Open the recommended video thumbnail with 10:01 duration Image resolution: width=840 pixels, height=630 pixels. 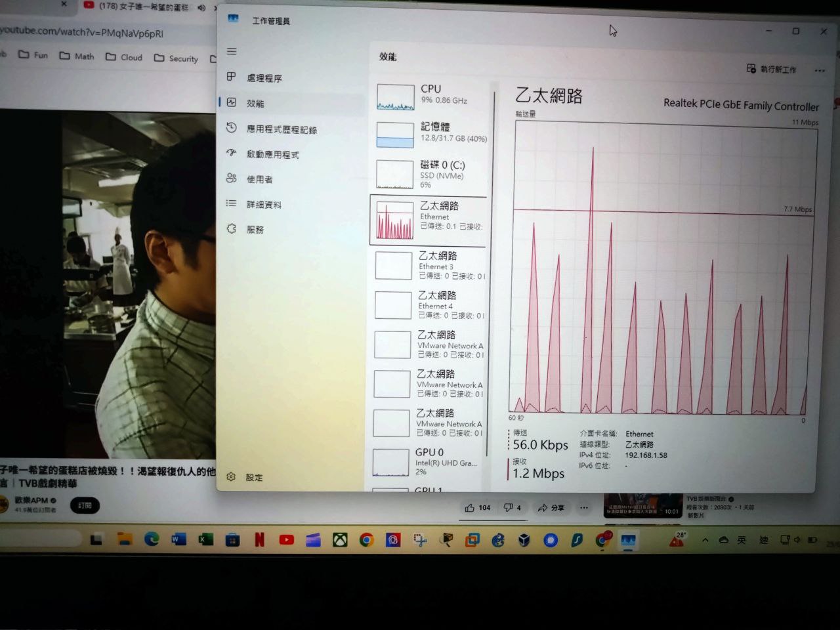click(x=642, y=505)
